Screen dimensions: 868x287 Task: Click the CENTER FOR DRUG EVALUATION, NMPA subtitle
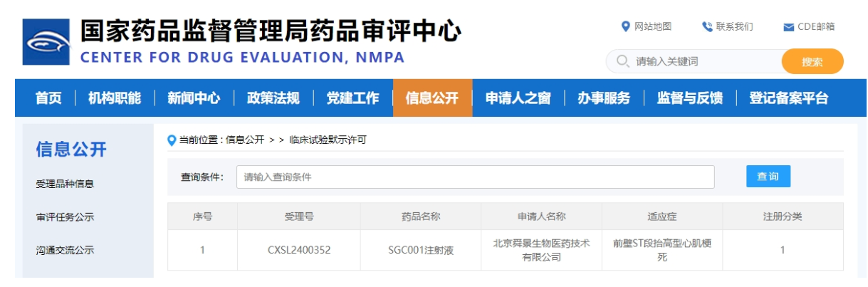coord(242,57)
